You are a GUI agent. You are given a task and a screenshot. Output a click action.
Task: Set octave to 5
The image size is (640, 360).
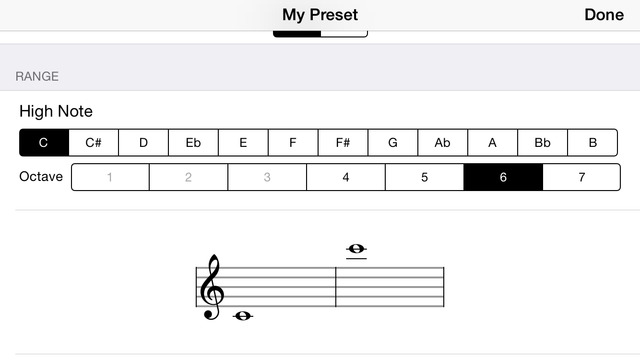[x=424, y=177]
